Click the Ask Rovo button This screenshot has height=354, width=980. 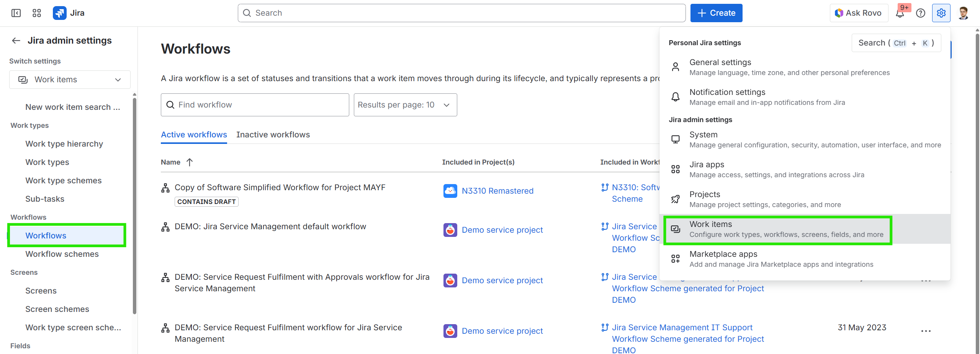tap(858, 13)
